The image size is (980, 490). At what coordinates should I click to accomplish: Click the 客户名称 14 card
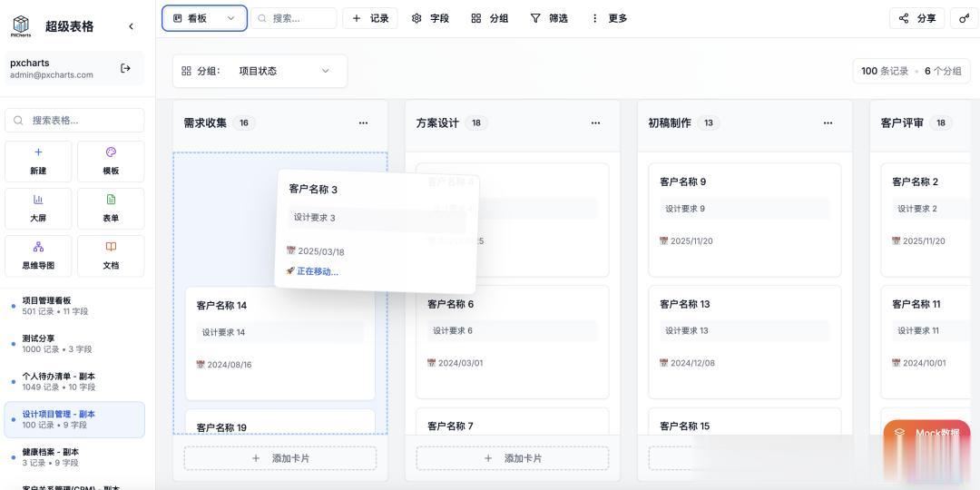[x=280, y=344]
